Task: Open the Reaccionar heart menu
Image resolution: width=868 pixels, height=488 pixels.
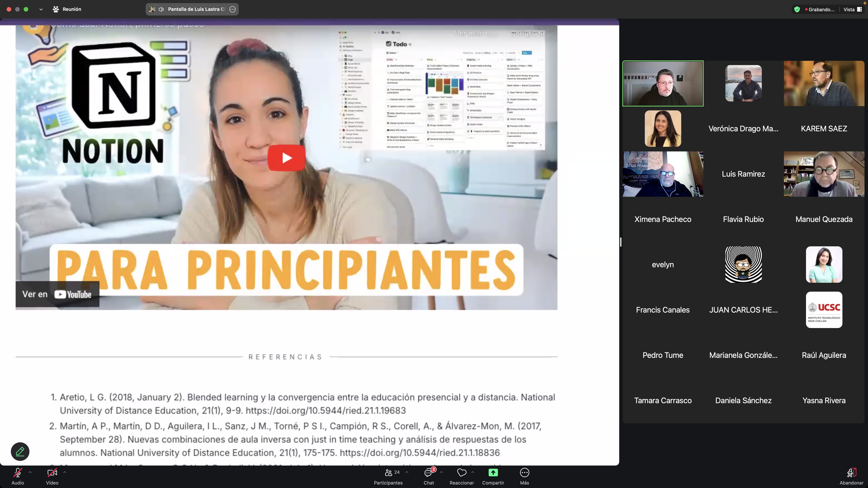Action: click(462, 476)
